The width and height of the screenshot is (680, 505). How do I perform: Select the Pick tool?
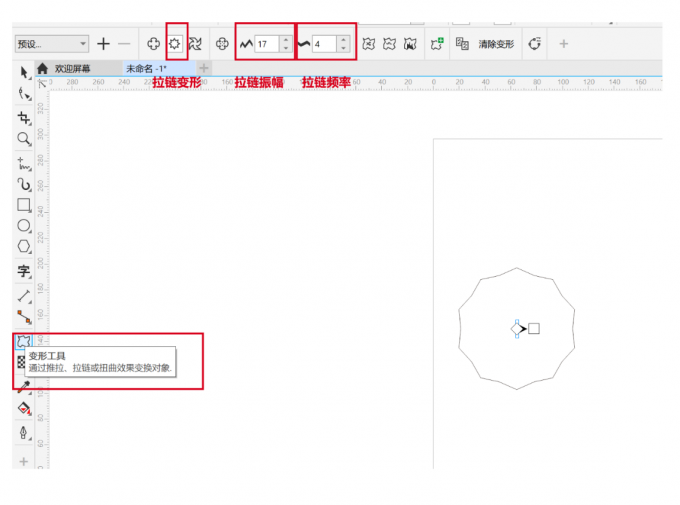click(x=24, y=72)
